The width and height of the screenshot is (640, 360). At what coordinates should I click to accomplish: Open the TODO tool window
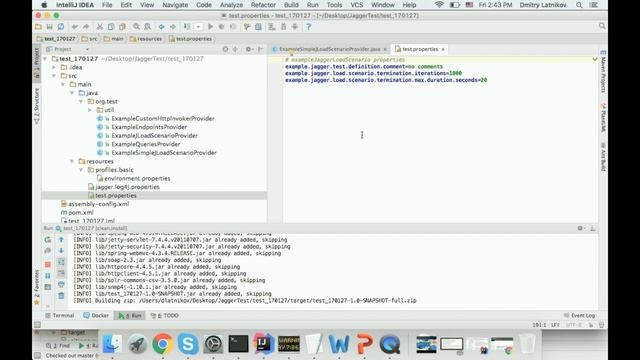164,316
